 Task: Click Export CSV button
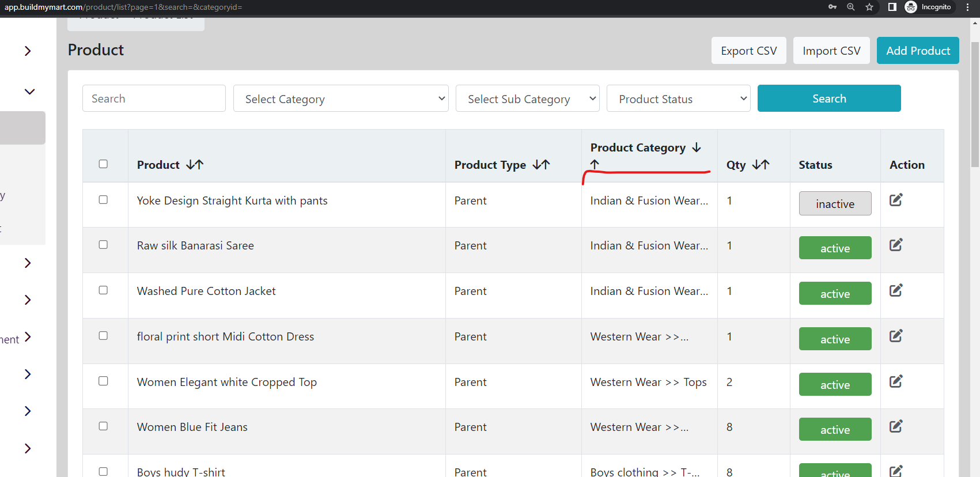(x=748, y=51)
